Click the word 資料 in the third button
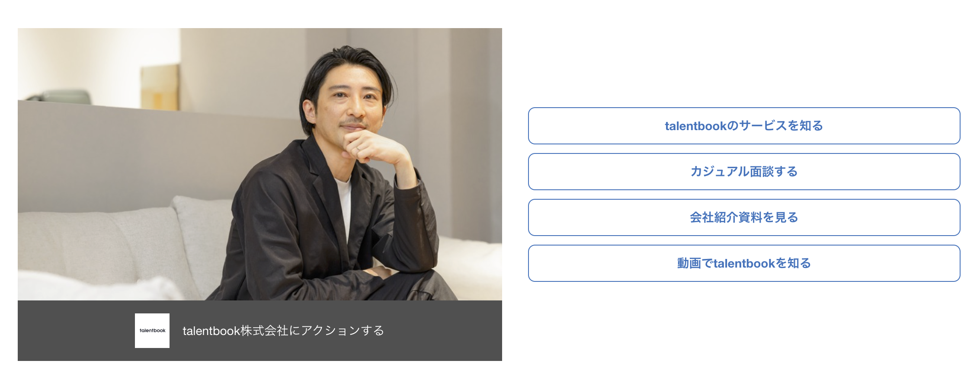 (749, 217)
